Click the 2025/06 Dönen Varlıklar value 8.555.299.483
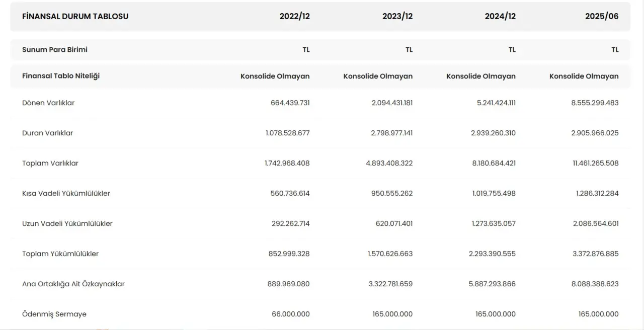The image size is (644, 330). (x=595, y=103)
